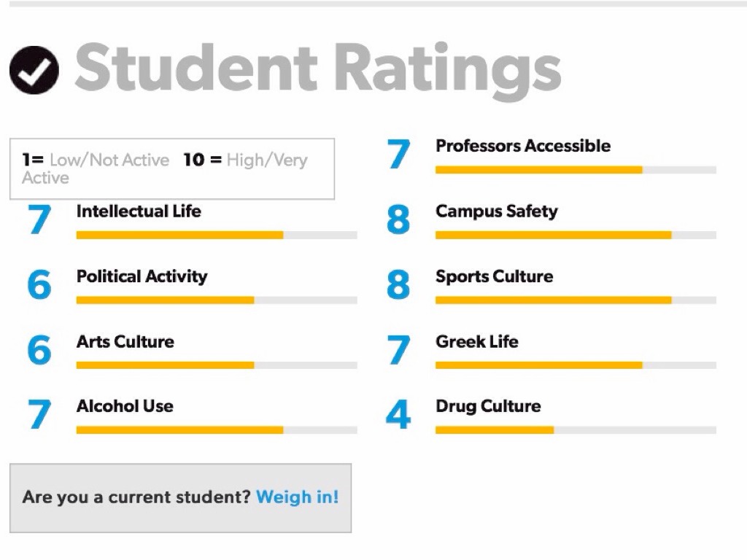
Task: Click the Campus Safety score number 8
Action: click(x=398, y=219)
